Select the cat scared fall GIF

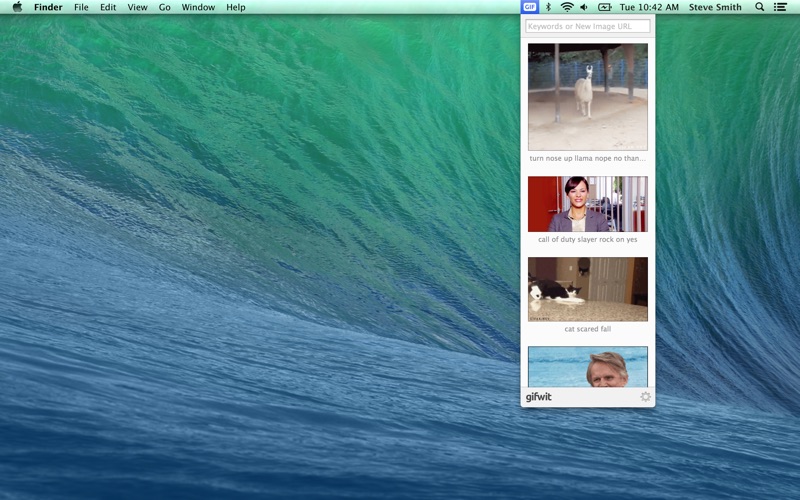coord(587,289)
